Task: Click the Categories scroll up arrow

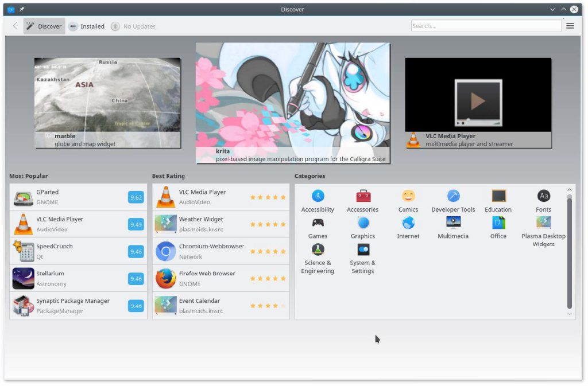Action: [x=570, y=190]
